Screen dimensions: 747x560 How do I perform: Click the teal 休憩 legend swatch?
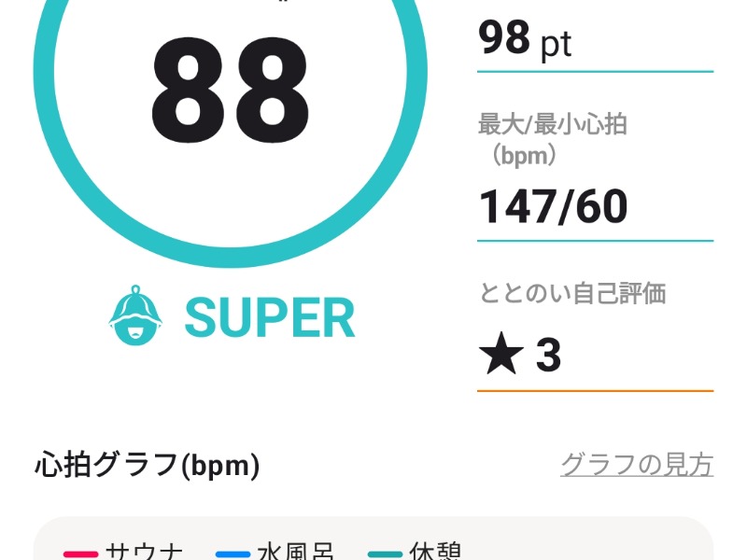(x=385, y=554)
